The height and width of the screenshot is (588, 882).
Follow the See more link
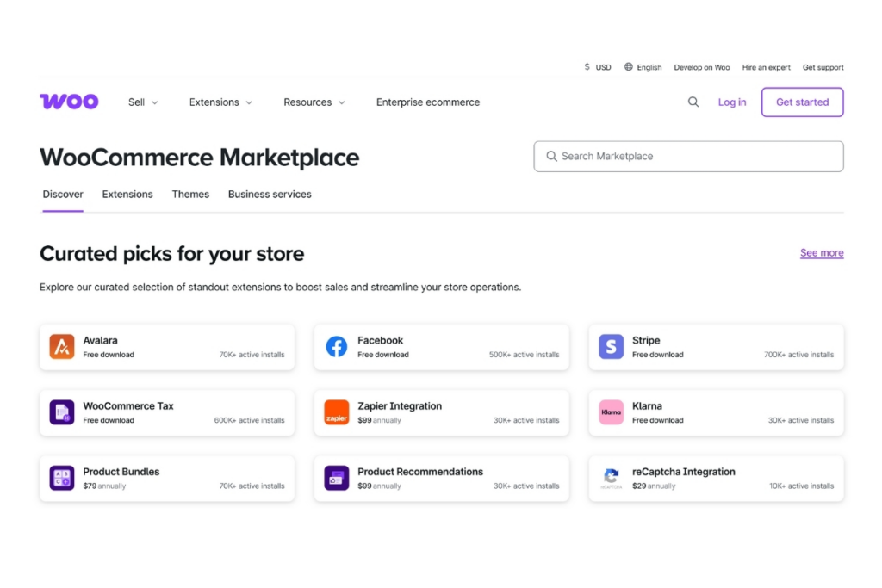click(822, 253)
